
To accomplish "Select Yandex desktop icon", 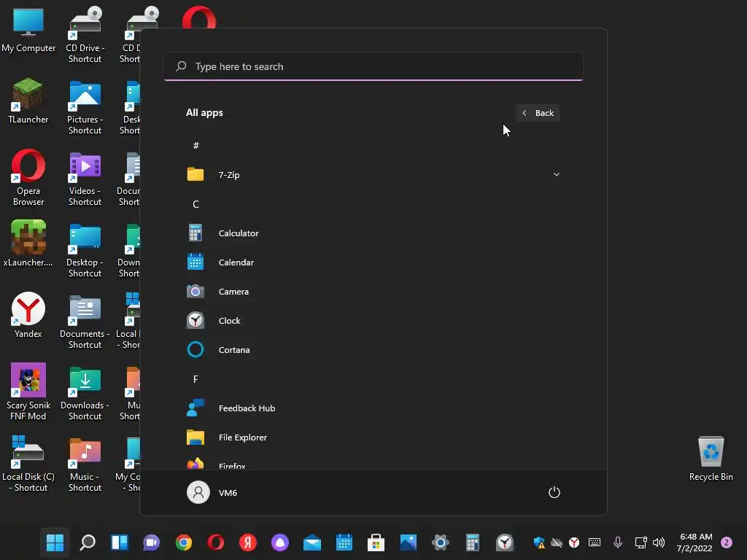I will [28, 315].
